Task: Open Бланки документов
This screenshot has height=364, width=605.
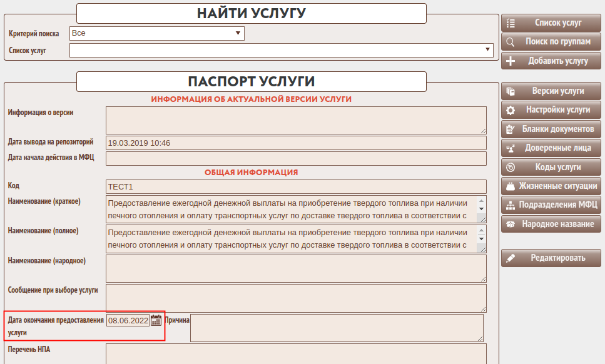Action: pos(551,129)
